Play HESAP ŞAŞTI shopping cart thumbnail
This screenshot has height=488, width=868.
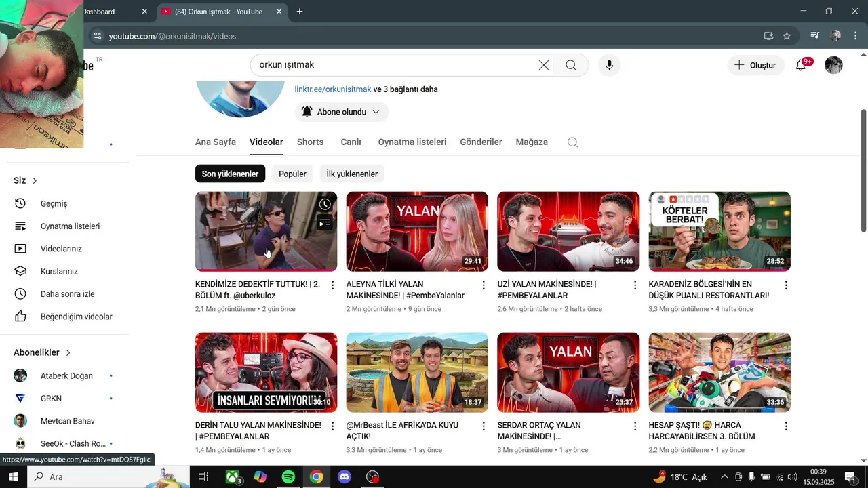coord(719,372)
